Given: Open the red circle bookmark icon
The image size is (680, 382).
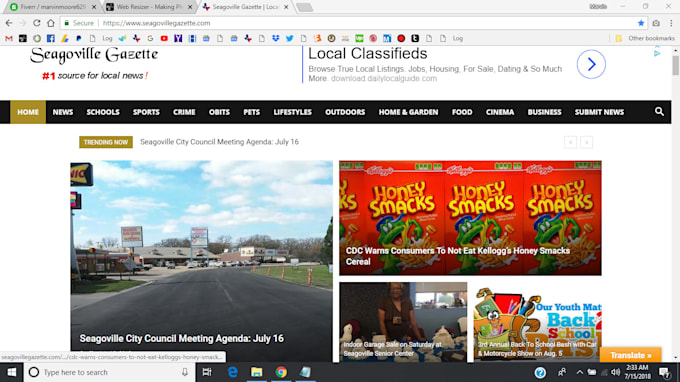Looking at the screenshot, I should (401, 39).
